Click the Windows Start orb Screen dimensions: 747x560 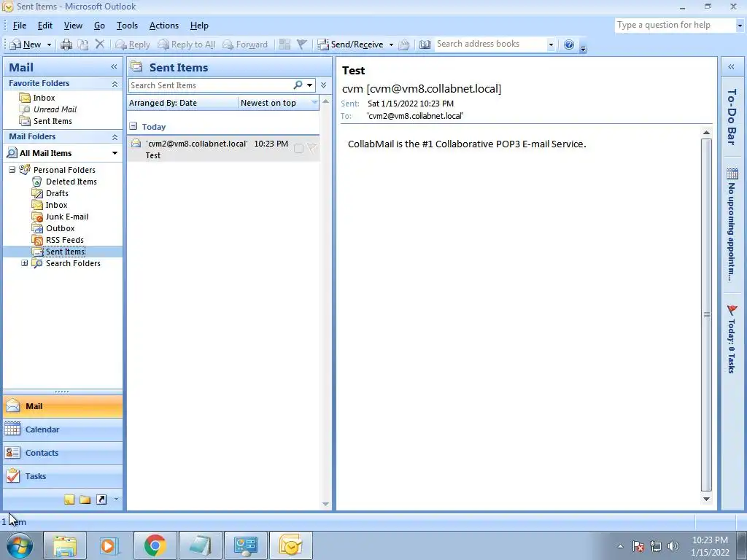pyautogui.click(x=20, y=545)
